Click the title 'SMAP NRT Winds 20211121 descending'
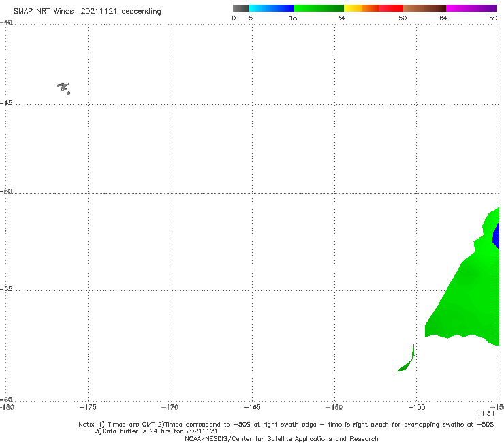 coord(87,12)
